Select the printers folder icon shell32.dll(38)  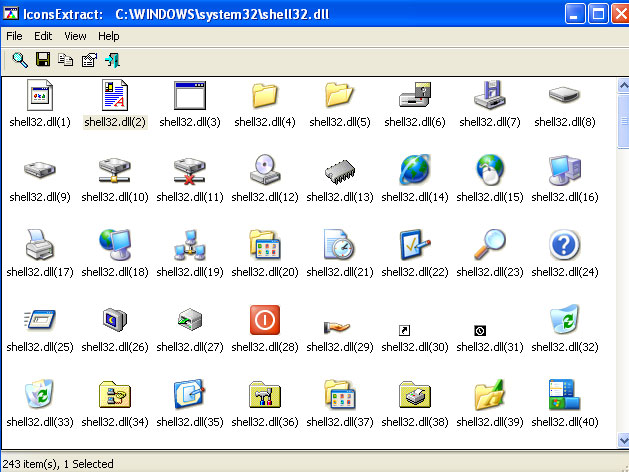(x=415, y=395)
